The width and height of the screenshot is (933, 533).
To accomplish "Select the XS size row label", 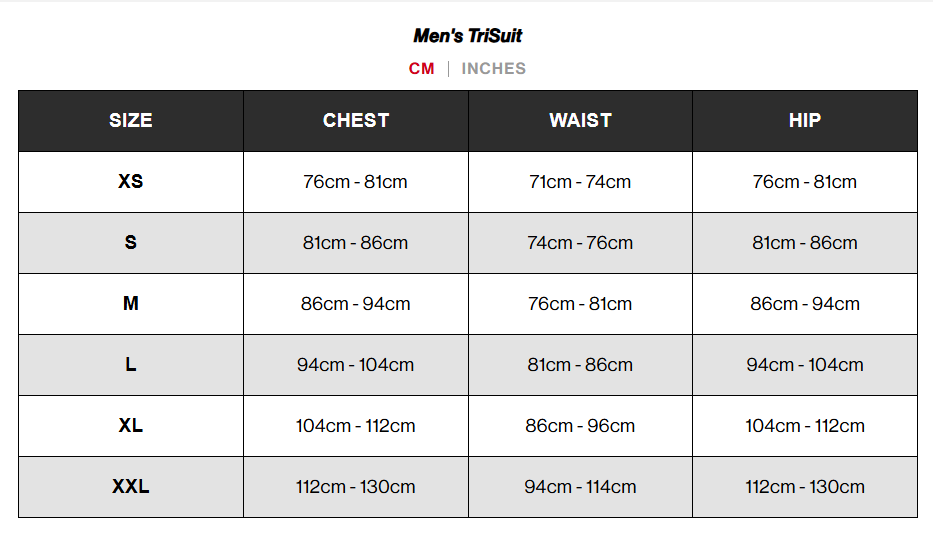I will click(x=131, y=182).
